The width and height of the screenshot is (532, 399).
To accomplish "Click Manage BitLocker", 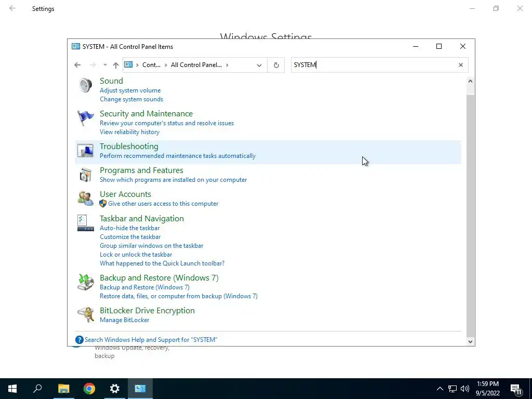I will click(x=125, y=320).
